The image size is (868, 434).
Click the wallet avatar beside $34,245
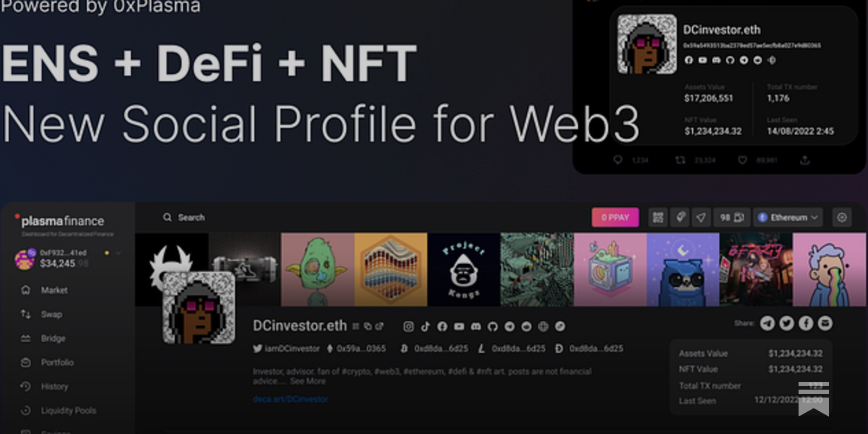click(25, 259)
